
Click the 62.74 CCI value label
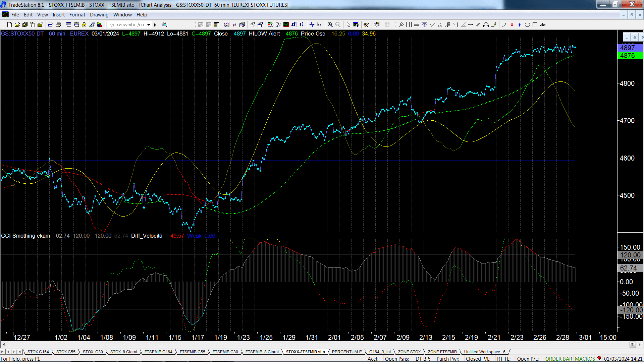tap(630, 268)
